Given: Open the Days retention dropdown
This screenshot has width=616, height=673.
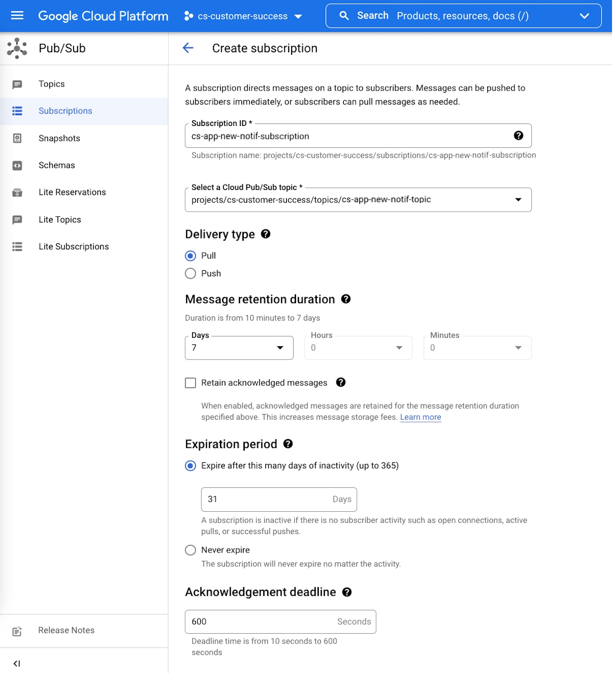Looking at the screenshot, I should pos(239,347).
